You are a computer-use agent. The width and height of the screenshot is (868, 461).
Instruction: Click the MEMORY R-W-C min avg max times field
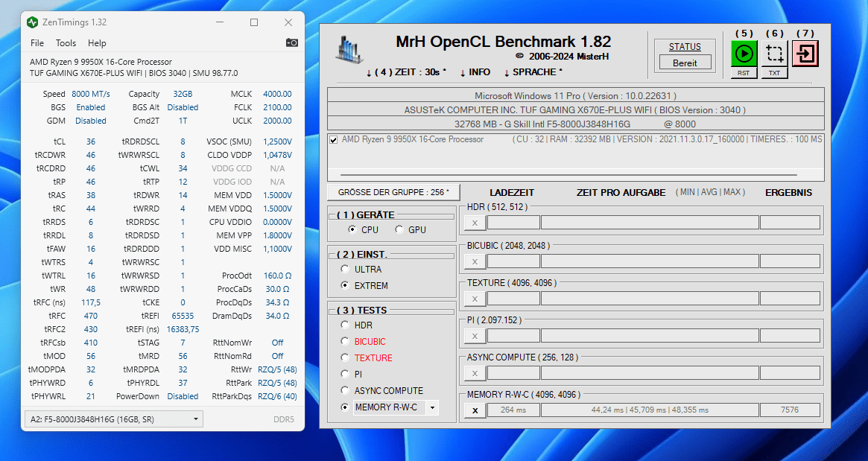coord(650,410)
